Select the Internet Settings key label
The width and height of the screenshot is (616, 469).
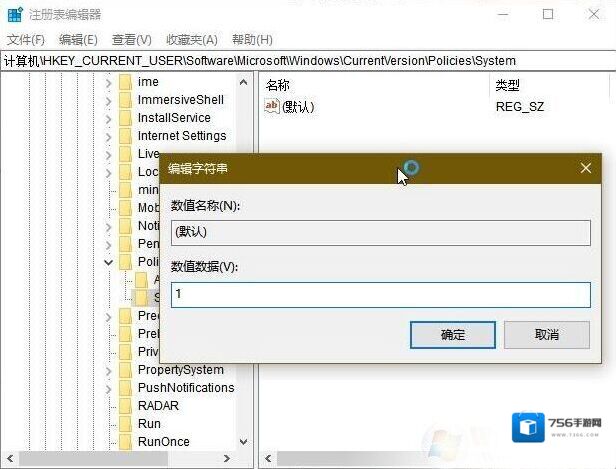[182, 136]
